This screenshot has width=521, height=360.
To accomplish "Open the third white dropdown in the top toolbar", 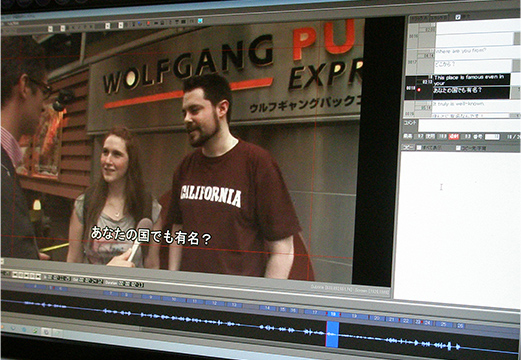I will (107, 26).
